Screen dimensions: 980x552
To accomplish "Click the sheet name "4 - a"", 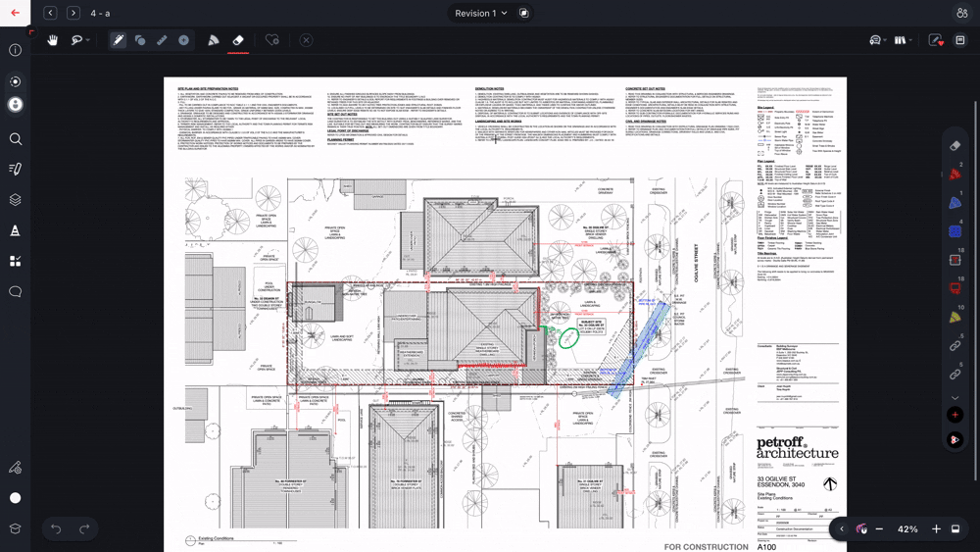I will click(x=99, y=13).
